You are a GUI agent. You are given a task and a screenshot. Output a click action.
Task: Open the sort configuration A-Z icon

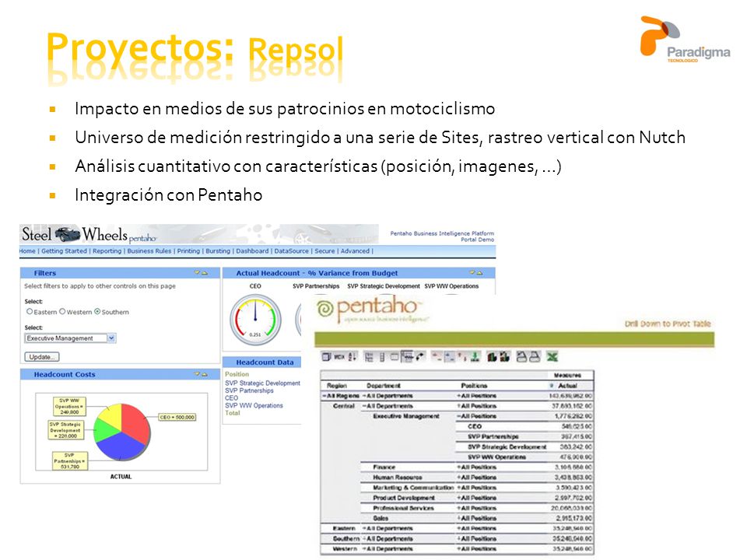pos(352,357)
